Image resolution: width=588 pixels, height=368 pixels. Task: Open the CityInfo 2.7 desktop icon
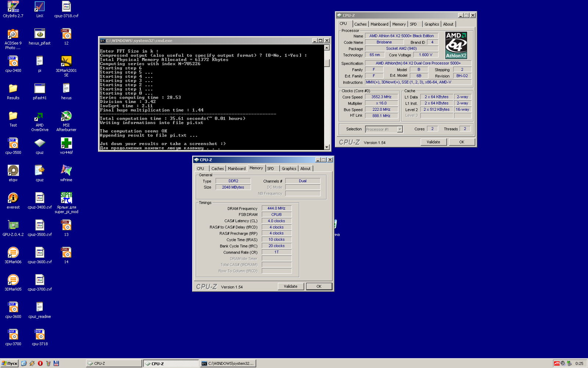coord(13,10)
